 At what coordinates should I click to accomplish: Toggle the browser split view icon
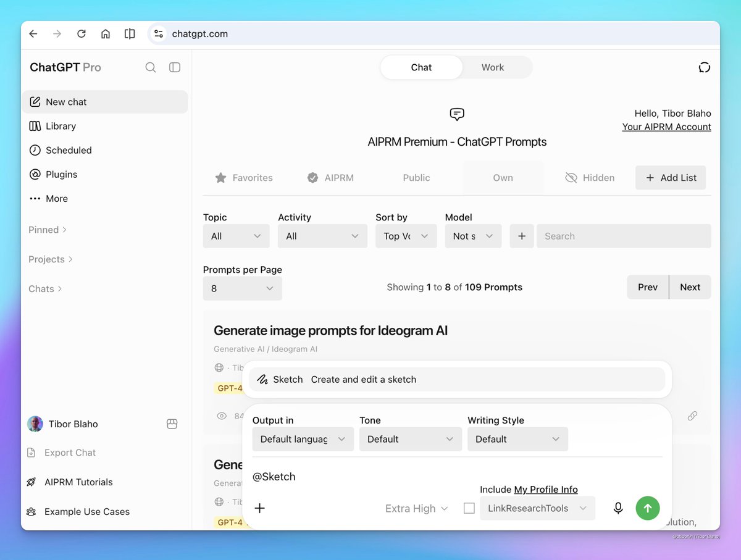click(x=130, y=34)
